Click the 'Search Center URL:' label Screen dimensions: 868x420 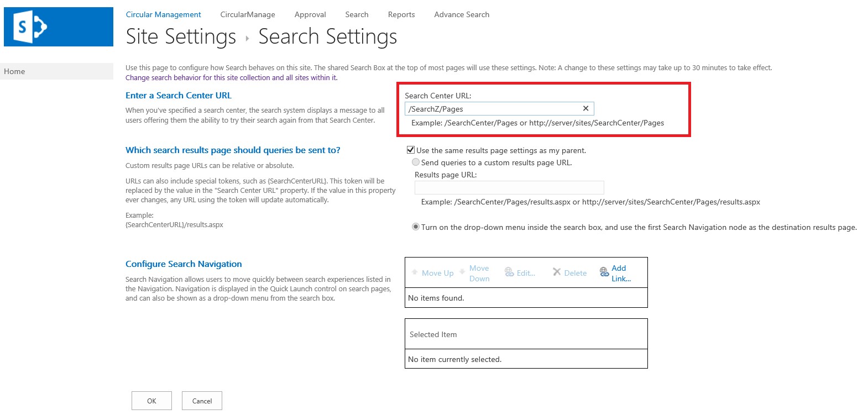tap(438, 96)
